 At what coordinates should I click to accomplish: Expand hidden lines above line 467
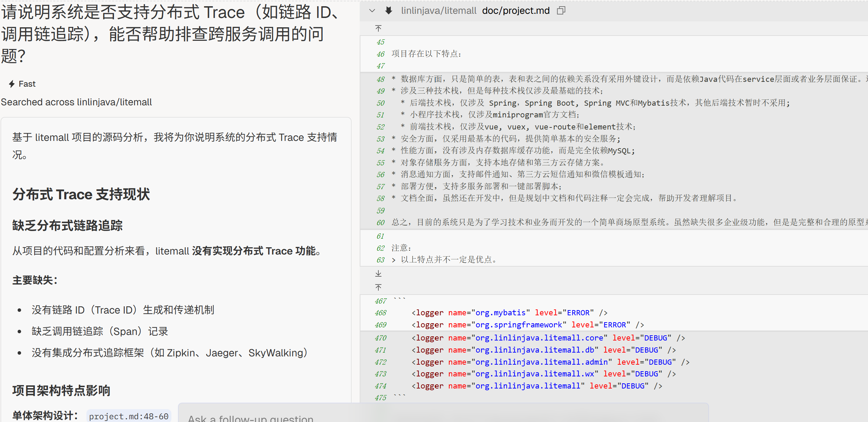(x=378, y=287)
